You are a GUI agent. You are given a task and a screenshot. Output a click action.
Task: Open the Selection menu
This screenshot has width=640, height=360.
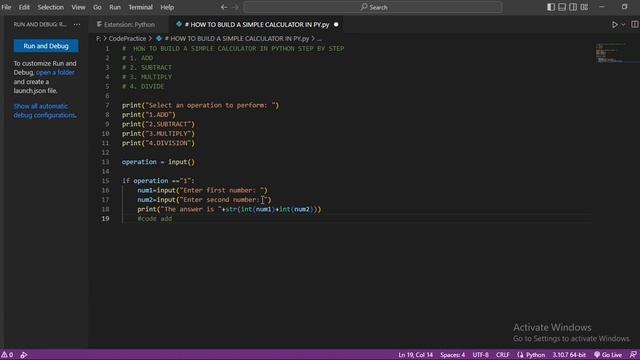click(51, 7)
